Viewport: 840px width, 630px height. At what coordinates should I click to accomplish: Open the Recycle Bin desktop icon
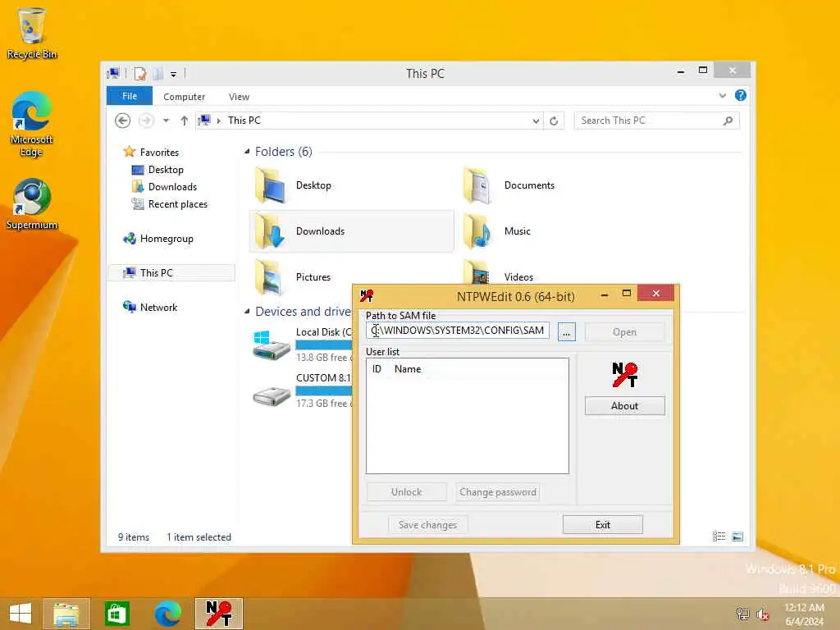click(32, 33)
